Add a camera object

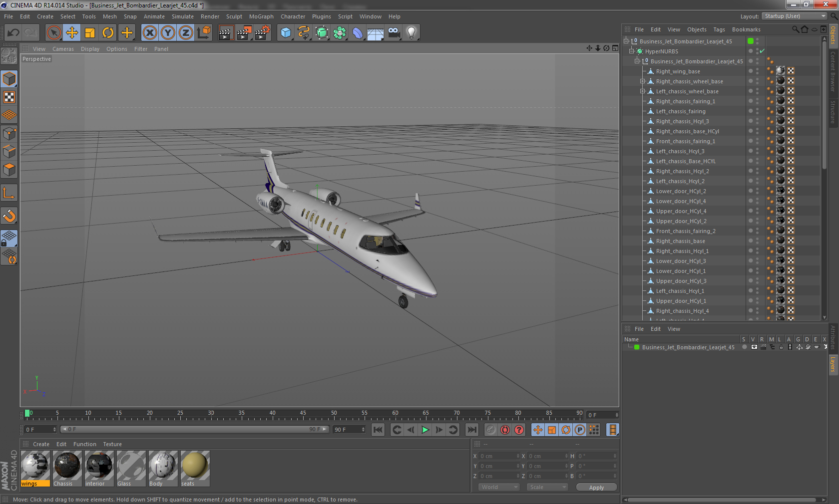click(394, 33)
